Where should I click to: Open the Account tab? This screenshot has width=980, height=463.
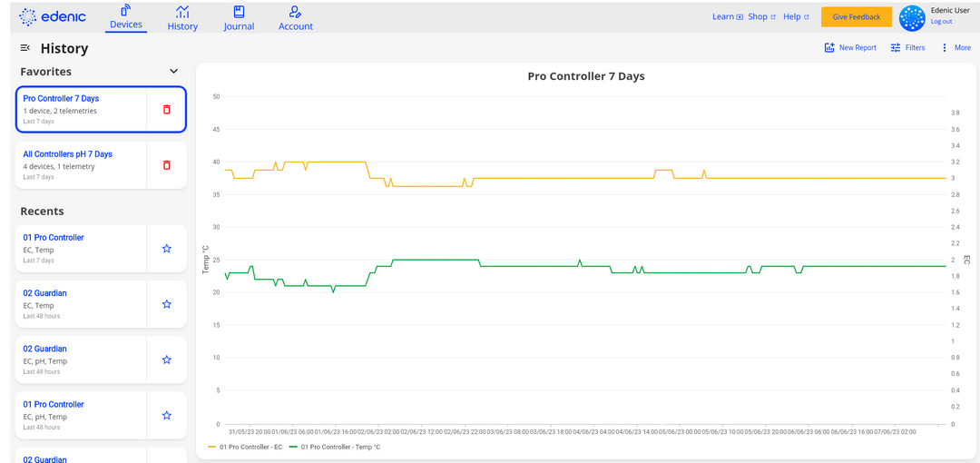295,17
